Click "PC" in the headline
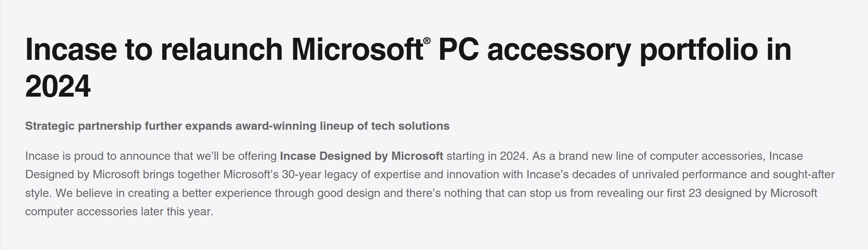The width and height of the screenshot is (868, 250). tap(458, 50)
